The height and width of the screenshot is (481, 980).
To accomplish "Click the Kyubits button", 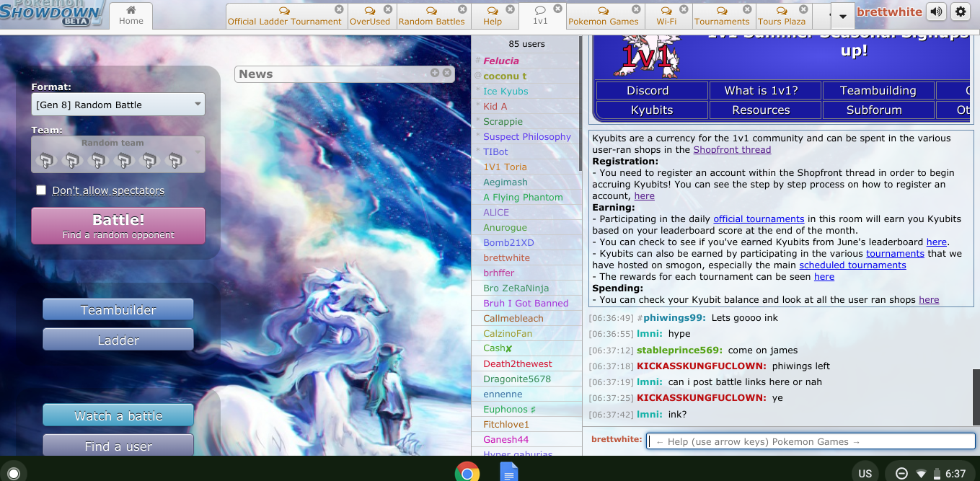I will [x=652, y=110].
